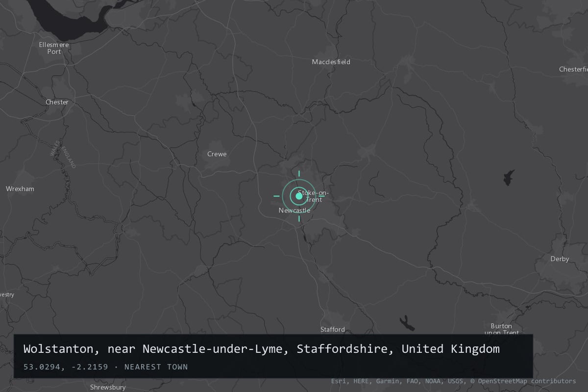Select the Chester label on map
Image resolution: width=588 pixels, height=392 pixels.
click(x=57, y=102)
